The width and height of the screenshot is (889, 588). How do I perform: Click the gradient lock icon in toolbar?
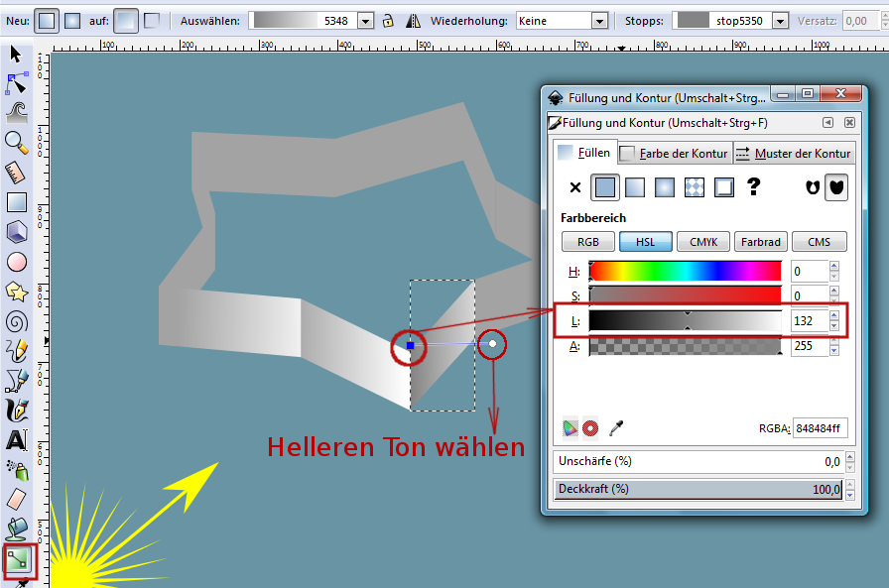[x=388, y=21]
